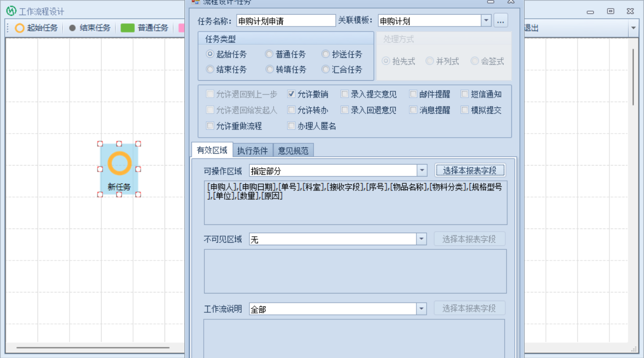Switch to the 执行条件 tab

(x=252, y=150)
